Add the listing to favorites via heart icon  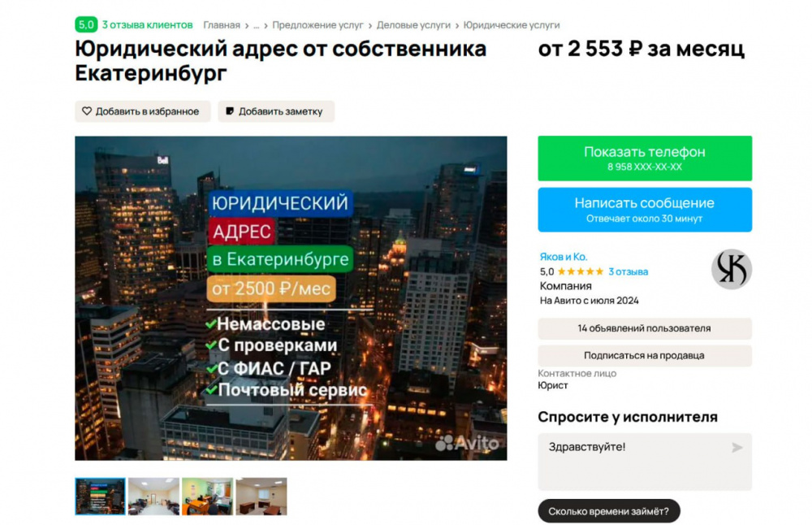pos(85,111)
